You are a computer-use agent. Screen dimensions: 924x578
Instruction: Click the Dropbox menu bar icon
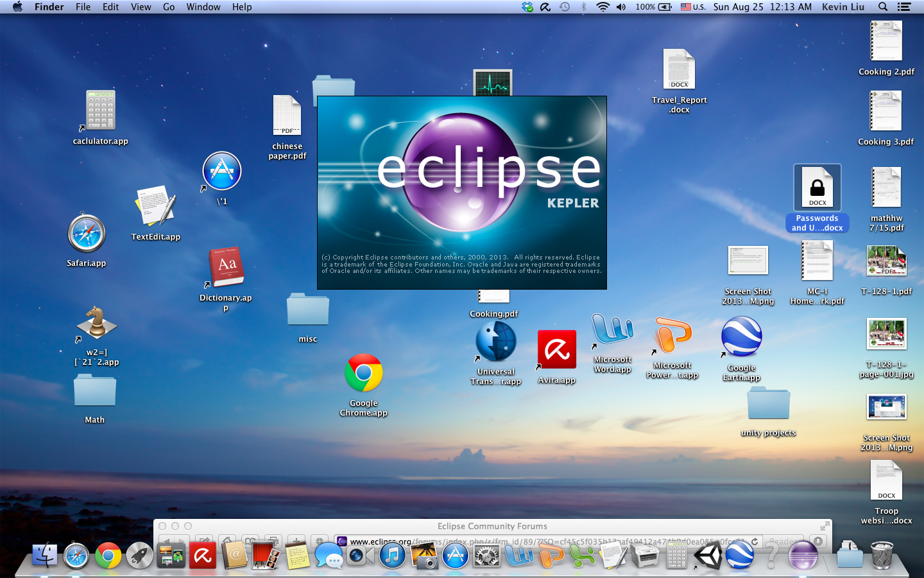coord(527,7)
